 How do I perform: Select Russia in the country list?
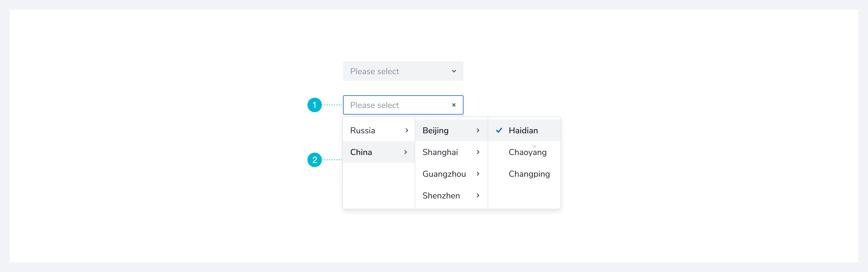click(363, 131)
